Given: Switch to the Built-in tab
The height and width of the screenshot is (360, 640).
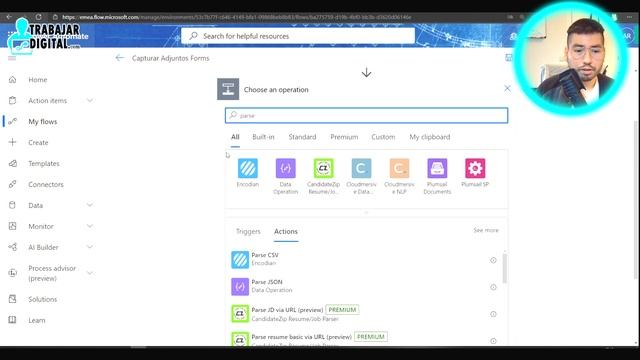Looking at the screenshot, I should coord(263,137).
